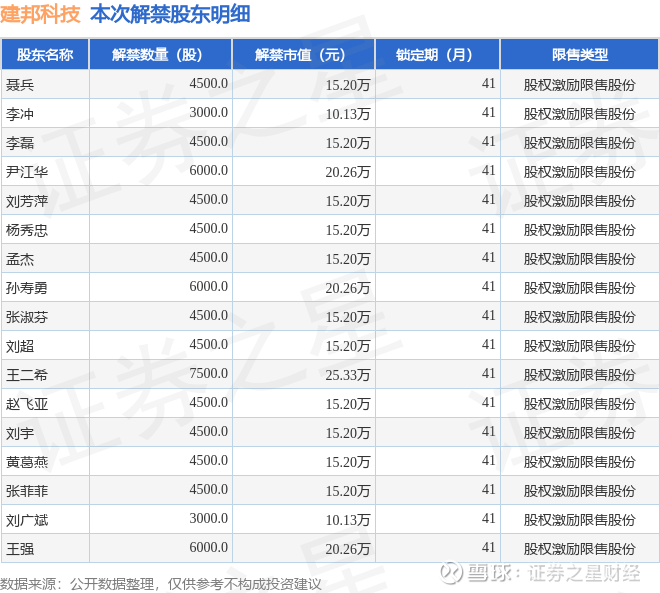
Task: Click 25.33万 market value for 王二希
Action: (x=348, y=375)
